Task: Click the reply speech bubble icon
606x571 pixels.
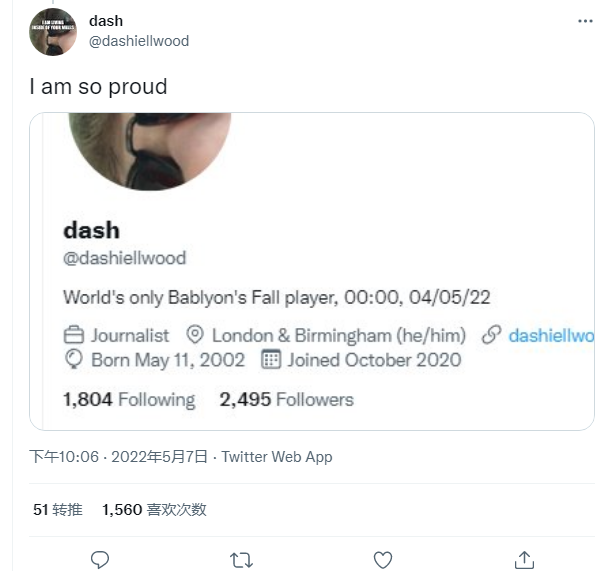Action: tap(100, 559)
